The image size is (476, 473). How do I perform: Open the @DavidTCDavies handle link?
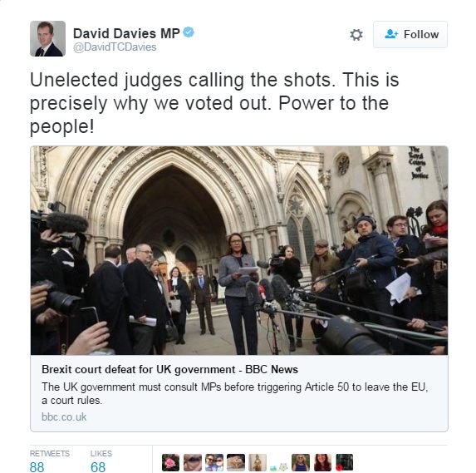click(x=115, y=47)
